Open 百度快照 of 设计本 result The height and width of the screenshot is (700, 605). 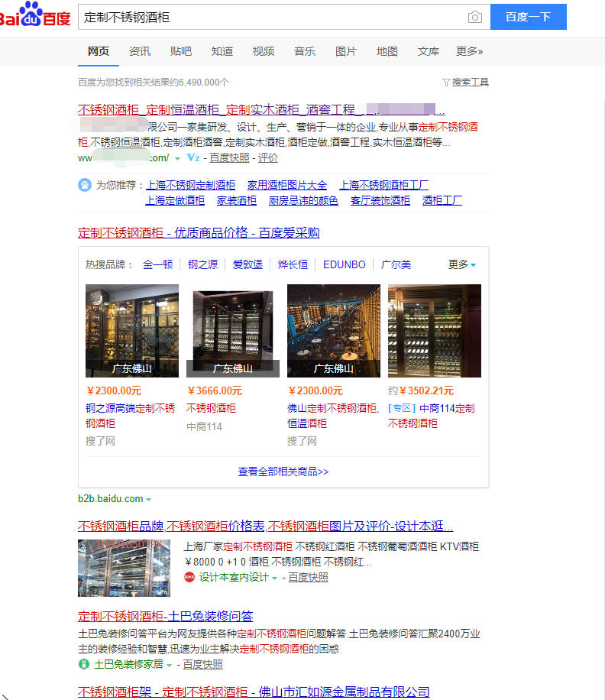coord(308,577)
